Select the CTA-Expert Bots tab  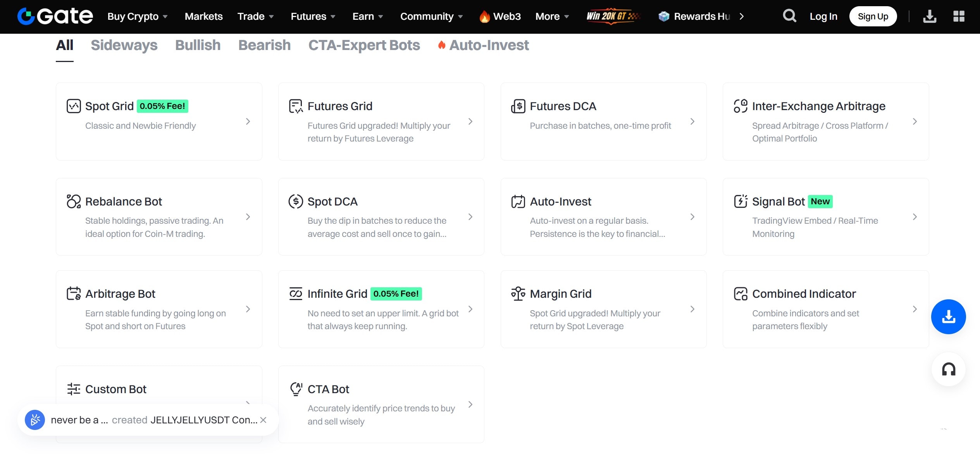pyautogui.click(x=363, y=45)
